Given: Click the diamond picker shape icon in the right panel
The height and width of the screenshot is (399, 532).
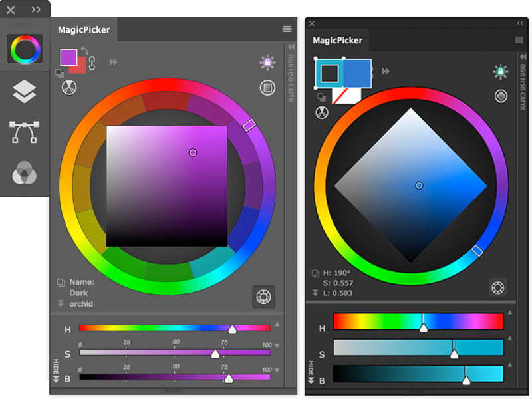Looking at the screenshot, I should 501,96.
